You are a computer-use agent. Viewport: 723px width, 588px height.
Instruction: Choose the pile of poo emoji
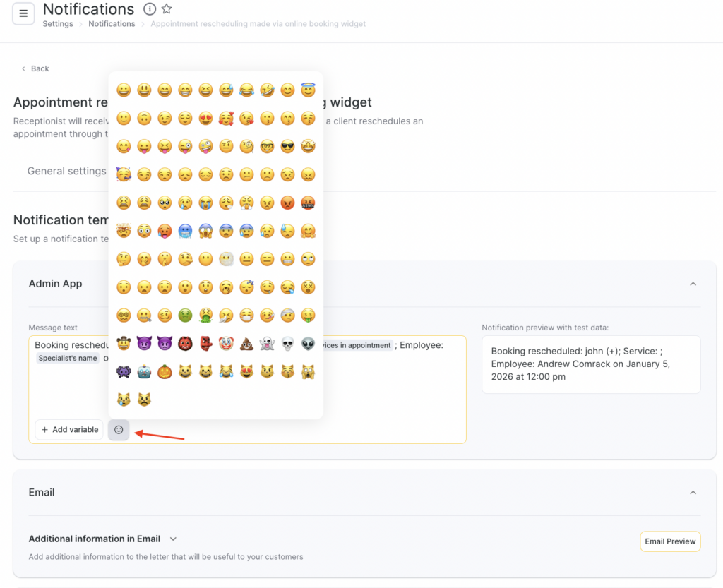pyautogui.click(x=246, y=344)
